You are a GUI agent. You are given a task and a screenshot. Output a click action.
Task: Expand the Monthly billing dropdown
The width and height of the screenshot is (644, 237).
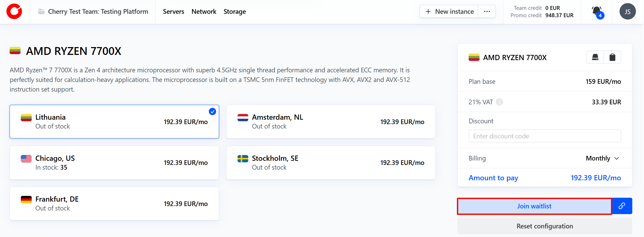[x=602, y=158]
